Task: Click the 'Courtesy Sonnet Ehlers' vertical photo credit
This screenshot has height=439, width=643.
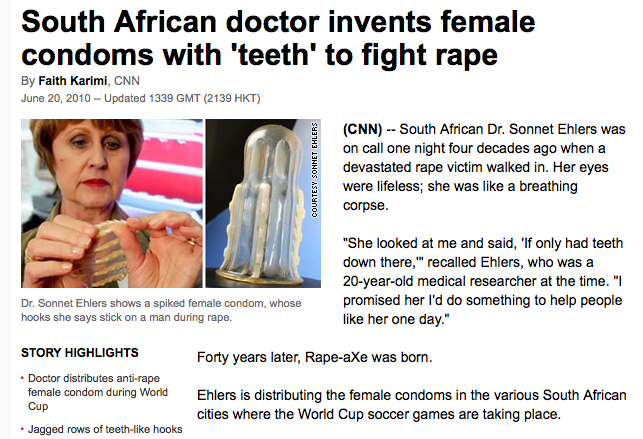Action: (x=315, y=170)
